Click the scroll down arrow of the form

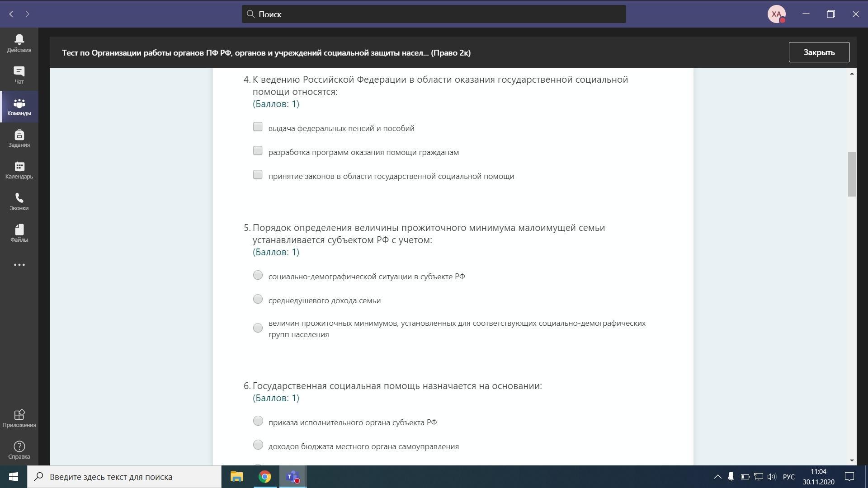point(852,460)
